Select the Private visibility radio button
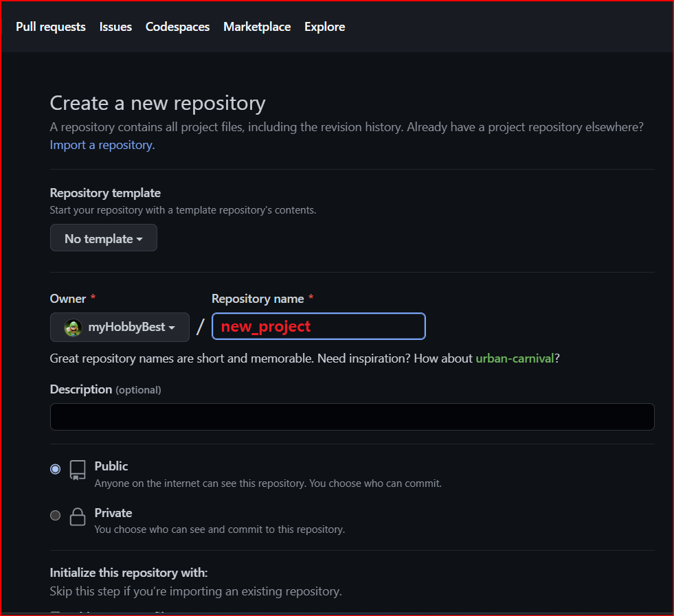Image resolution: width=674 pixels, height=616 pixels. pyautogui.click(x=56, y=516)
